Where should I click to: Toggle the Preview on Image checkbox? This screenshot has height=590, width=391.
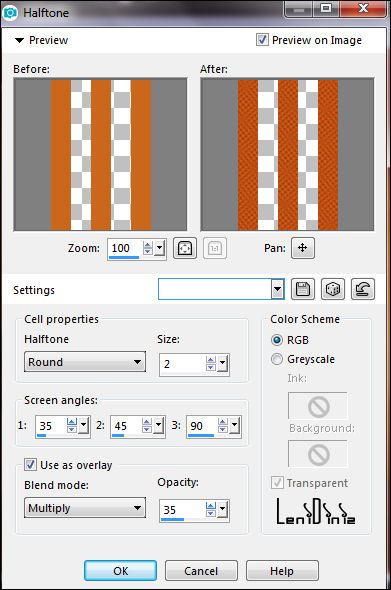[262, 40]
